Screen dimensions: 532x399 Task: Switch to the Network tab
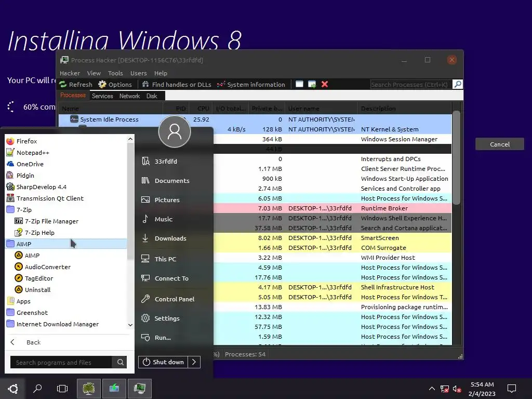pyautogui.click(x=129, y=96)
